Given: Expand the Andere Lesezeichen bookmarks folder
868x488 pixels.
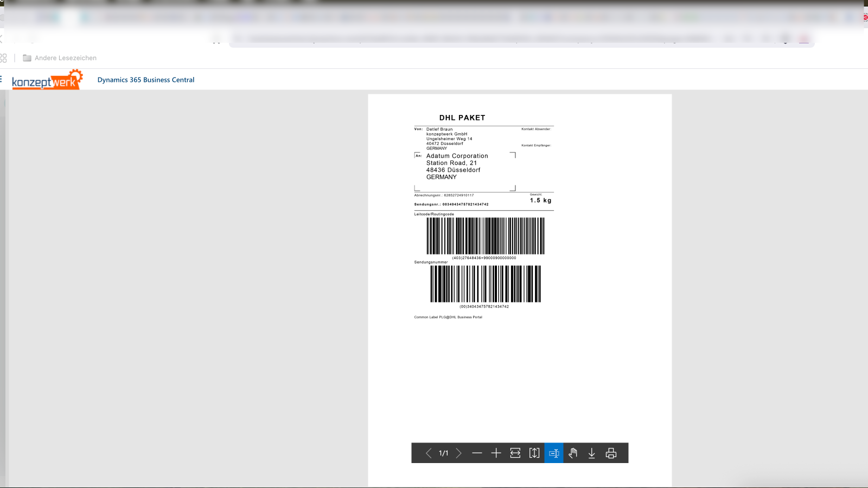Looking at the screenshot, I should click(60, 58).
